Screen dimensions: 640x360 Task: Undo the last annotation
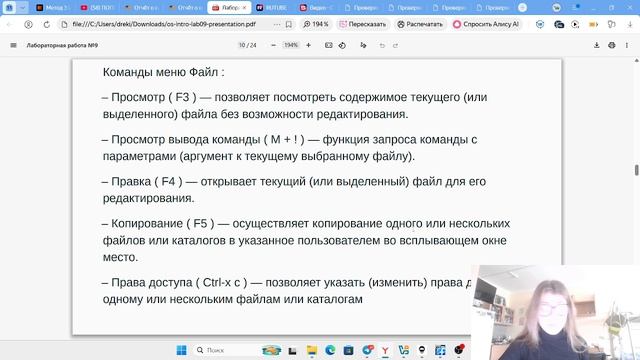coord(382,45)
